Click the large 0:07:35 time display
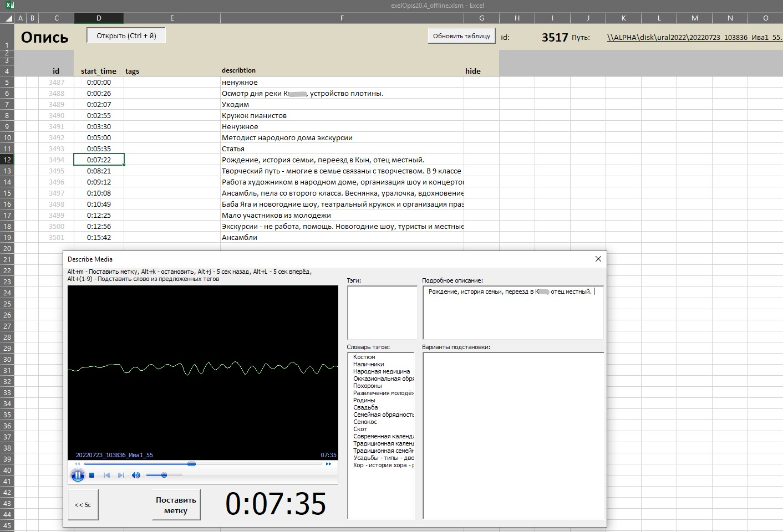Viewport: 783px width, 532px height. click(x=276, y=504)
